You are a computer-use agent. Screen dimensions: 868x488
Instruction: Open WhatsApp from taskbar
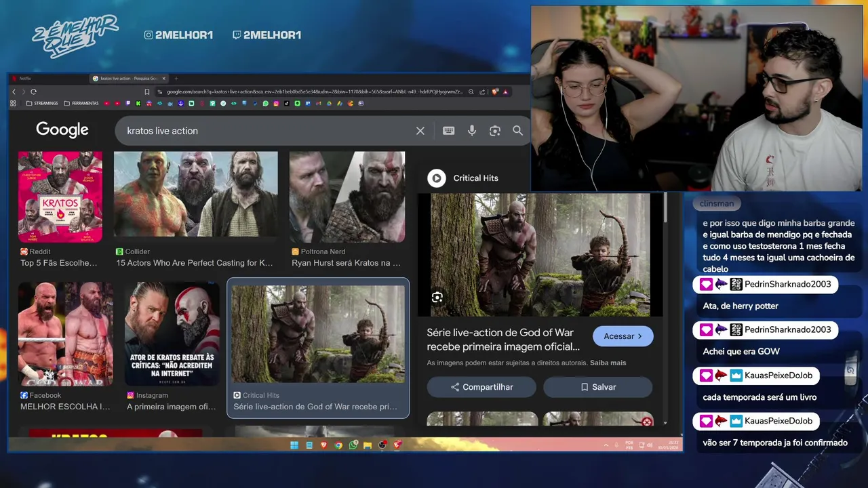point(353,445)
